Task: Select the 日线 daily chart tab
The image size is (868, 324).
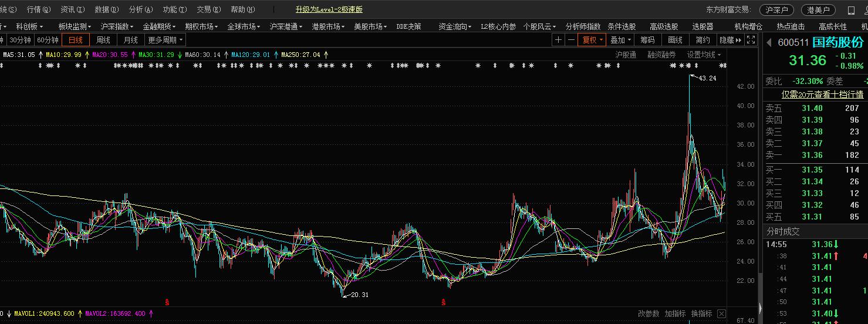Action: (76, 40)
